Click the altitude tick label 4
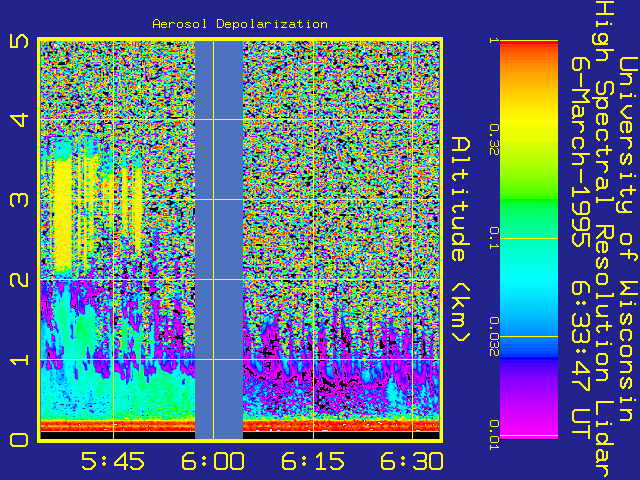 pyautogui.click(x=19, y=120)
